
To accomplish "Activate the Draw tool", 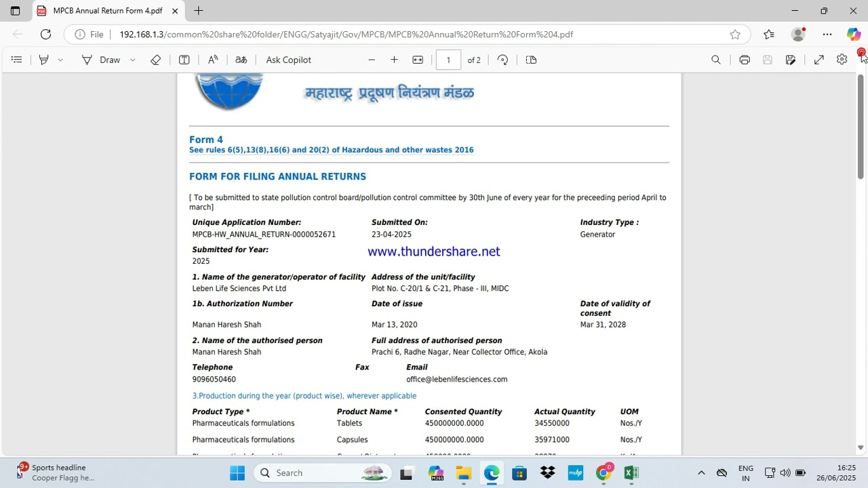I will 101,60.
